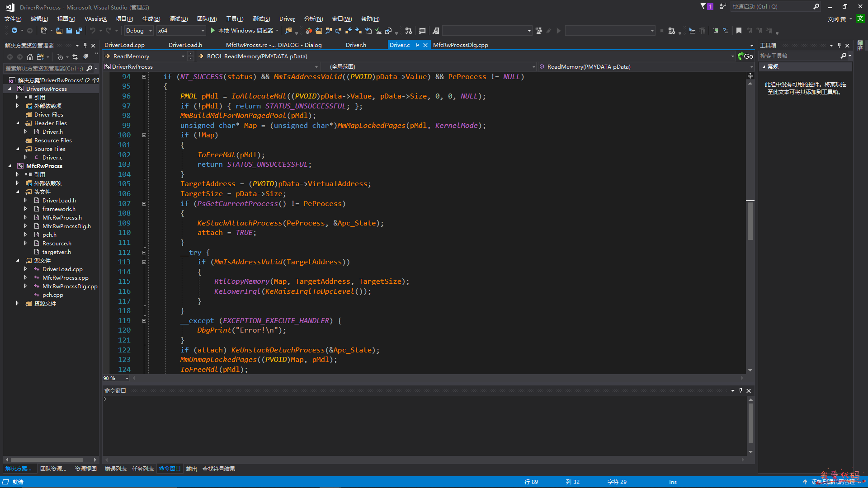
Task: Click the undo arrow icon
Action: [x=93, y=31]
